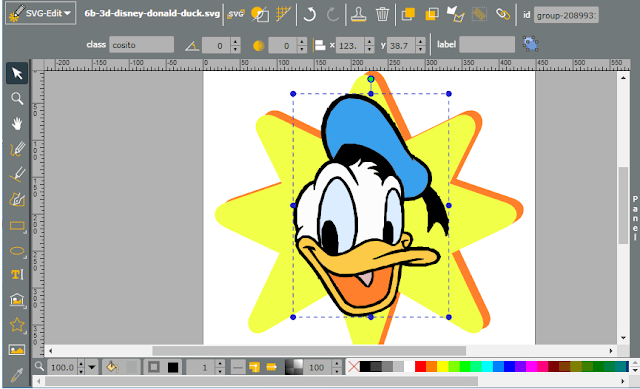The height and width of the screenshot is (389, 640).
Task: Open the fill color paint bucket
Action: 112,367
